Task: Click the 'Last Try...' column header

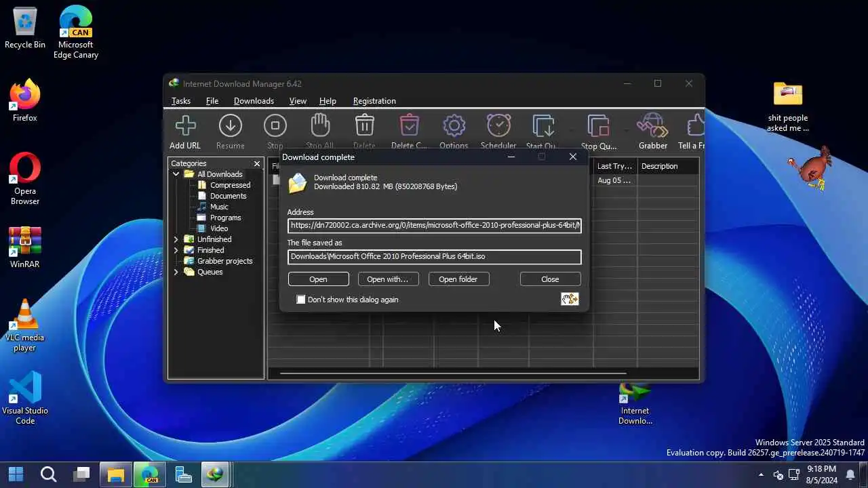Action: pyautogui.click(x=615, y=166)
